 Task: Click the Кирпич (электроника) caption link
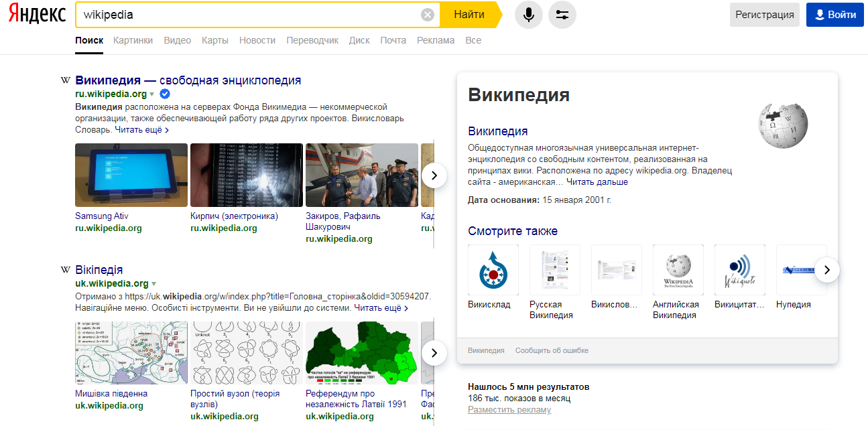pos(234,216)
